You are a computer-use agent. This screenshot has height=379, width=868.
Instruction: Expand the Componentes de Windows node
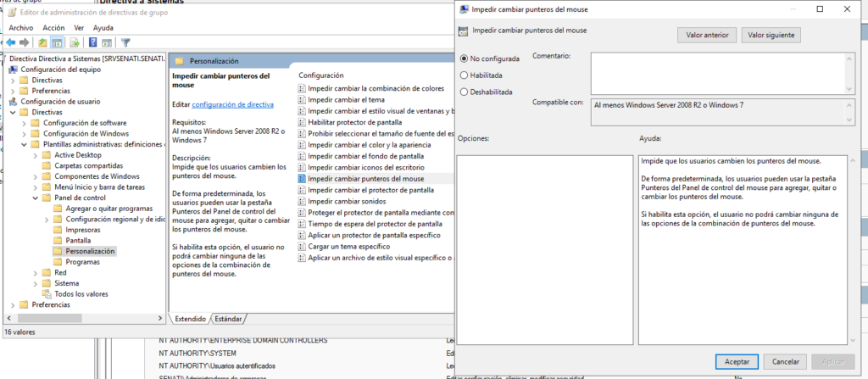(35, 176)
